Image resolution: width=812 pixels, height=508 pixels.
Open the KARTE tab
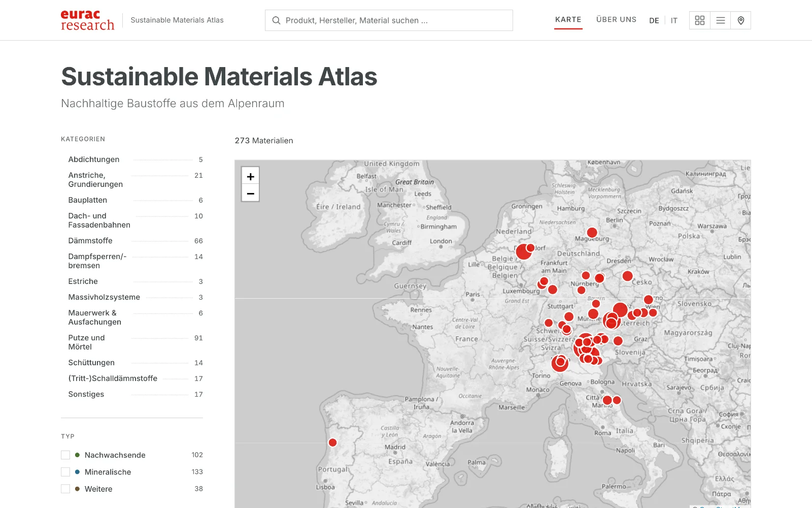568,20
